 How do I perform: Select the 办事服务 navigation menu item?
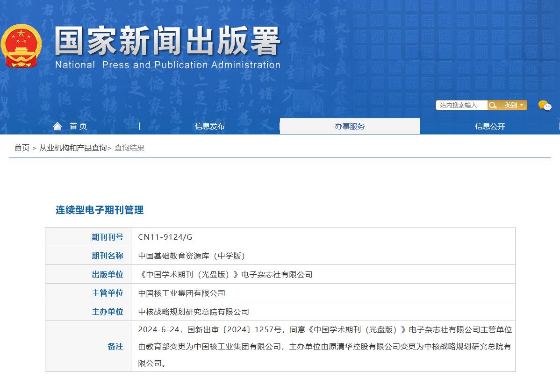tap(350, 126)
